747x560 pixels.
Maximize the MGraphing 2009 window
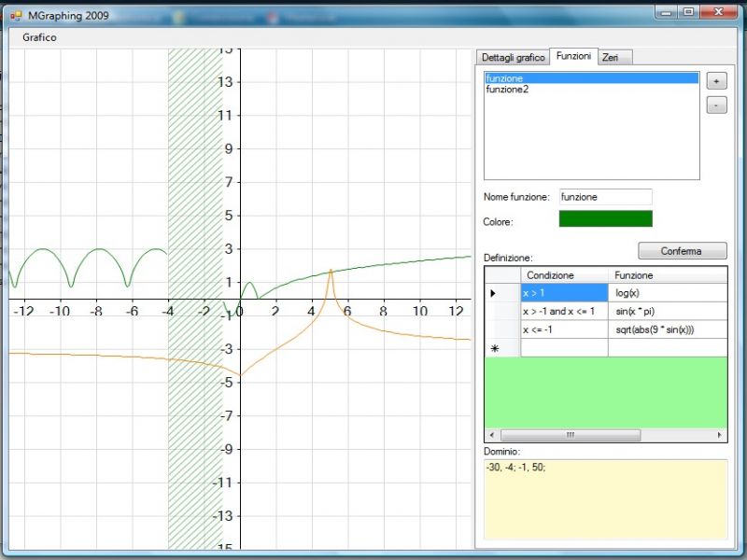(x=688, y=12)
